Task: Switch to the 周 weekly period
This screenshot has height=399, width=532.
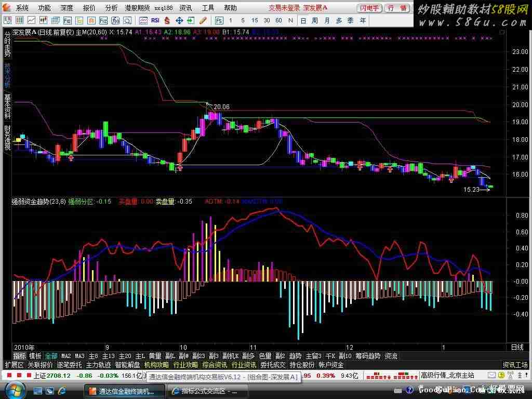Action: click(x=315, y=20)
